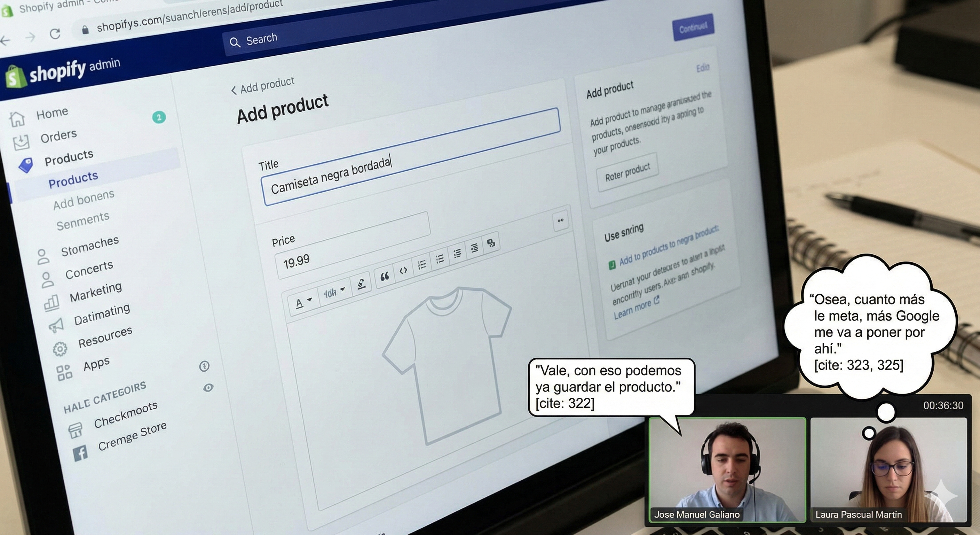Viewport: 980px width, 535px height.
Task: Open the Senments sub-item
Action: tap(82, 221)
